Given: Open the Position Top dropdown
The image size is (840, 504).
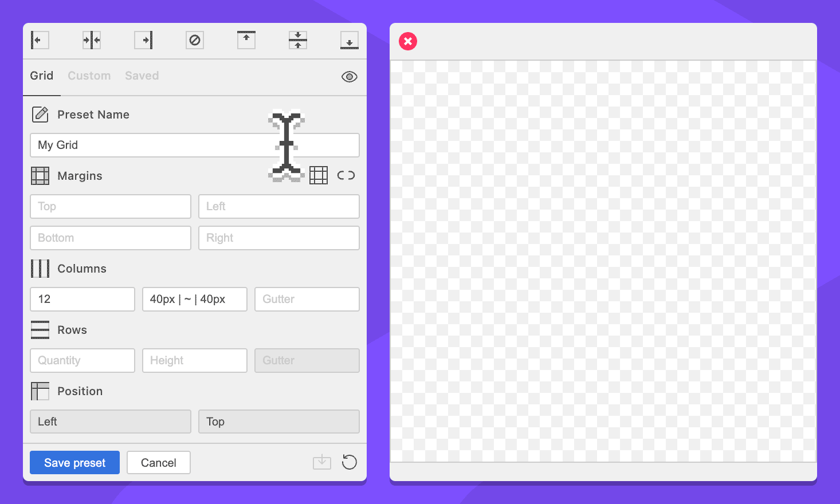Looking at the screenshot, I should [x=278, y=422].
